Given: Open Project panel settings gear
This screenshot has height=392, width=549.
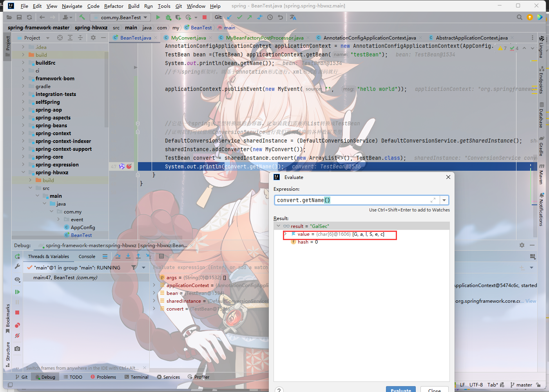Looking at the screenshot, I should 93,38.
